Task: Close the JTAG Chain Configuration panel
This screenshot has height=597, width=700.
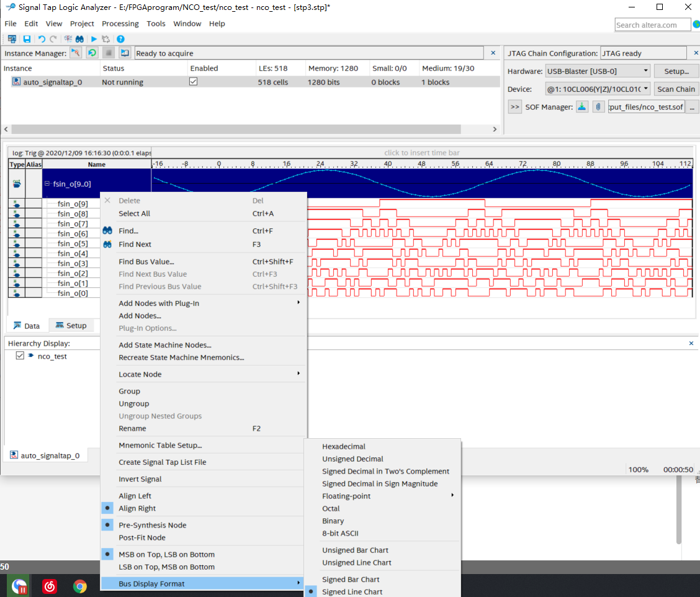Action: click(696, 53)
